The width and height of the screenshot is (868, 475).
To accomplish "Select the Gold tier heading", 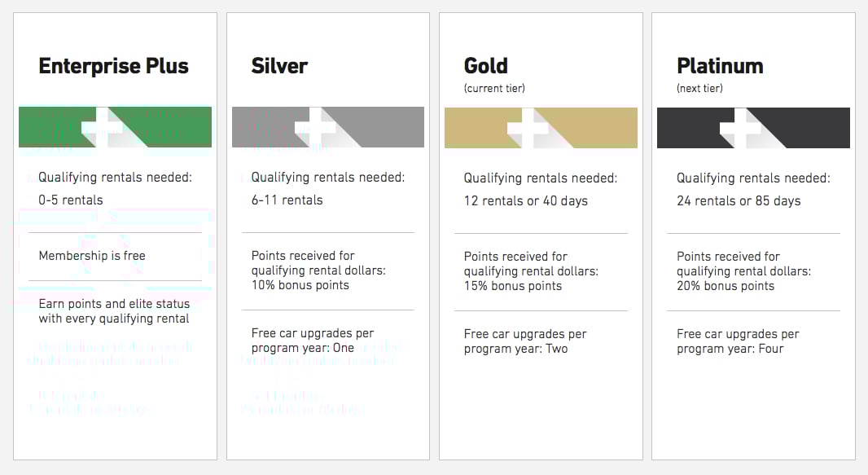I will pos(485,66).
